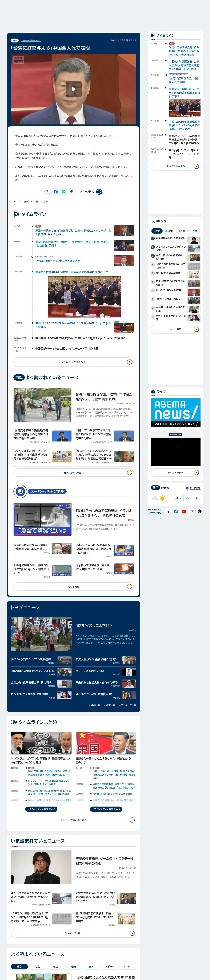
Task: Open the スーパーJチャンネル header link
Action: click(x=31, y=40)
